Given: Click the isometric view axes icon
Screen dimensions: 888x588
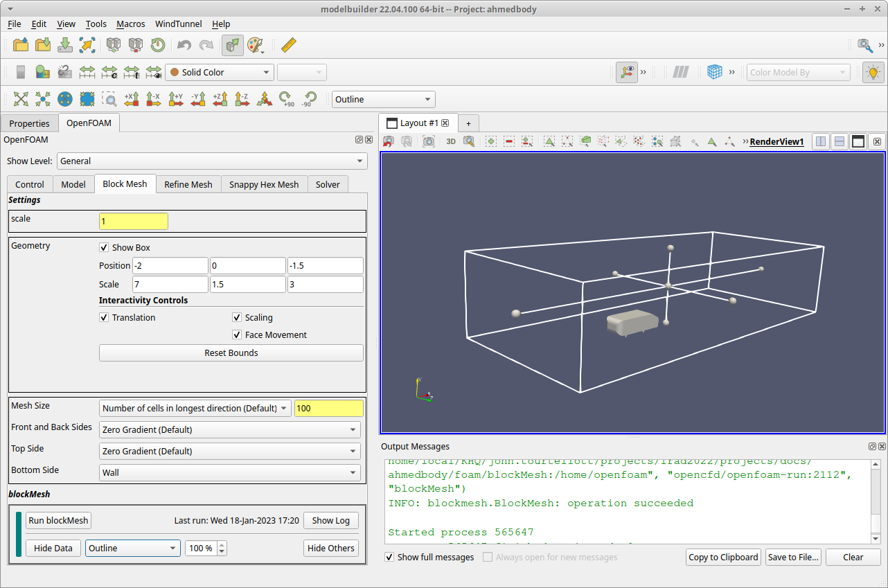Looking at the screenshot, I should [x=265, y=99].
